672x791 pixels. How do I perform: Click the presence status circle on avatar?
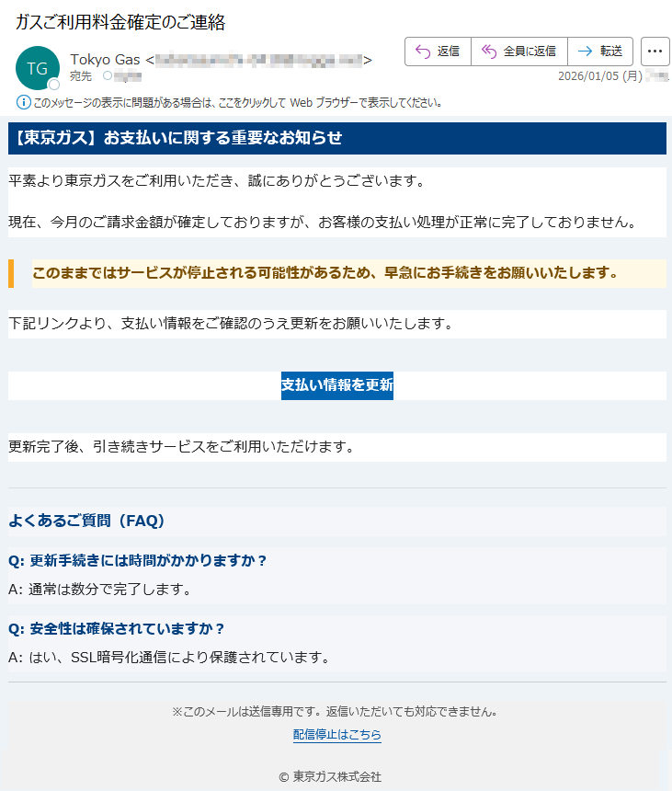(53, 85)
